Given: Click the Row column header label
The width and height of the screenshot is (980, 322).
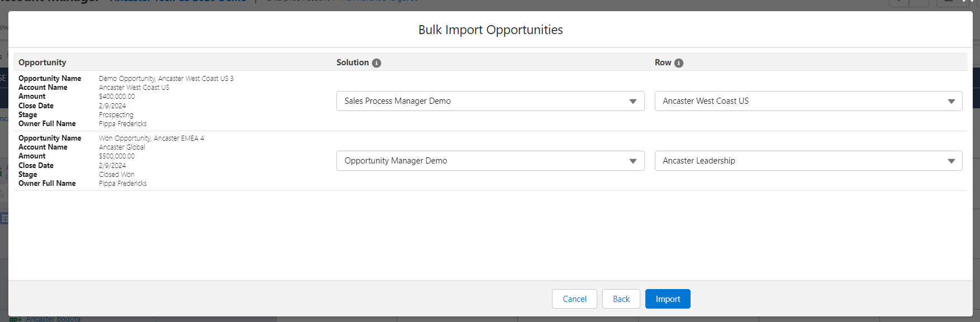Looking at the screenshot, I should pyautogui.click(x=663, y=63).
